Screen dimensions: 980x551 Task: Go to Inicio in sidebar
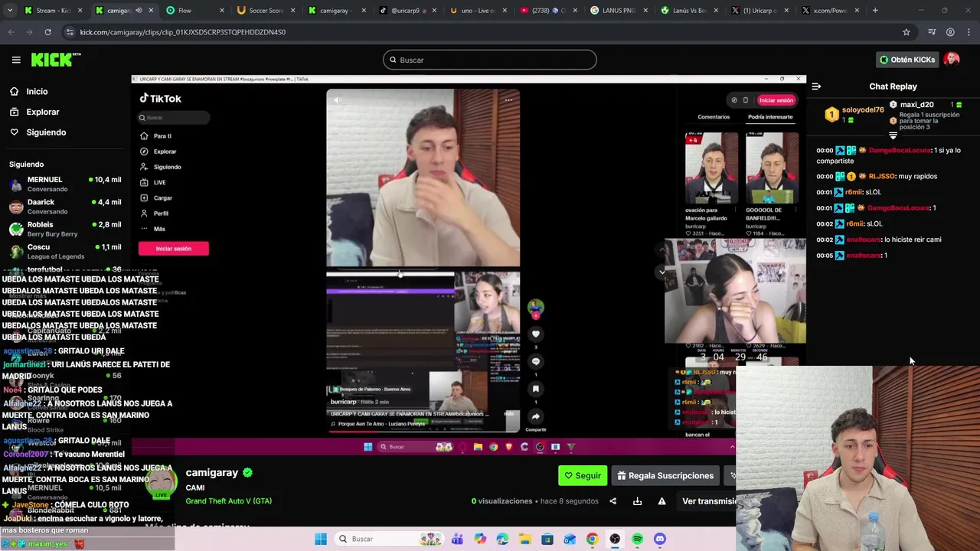37,91
